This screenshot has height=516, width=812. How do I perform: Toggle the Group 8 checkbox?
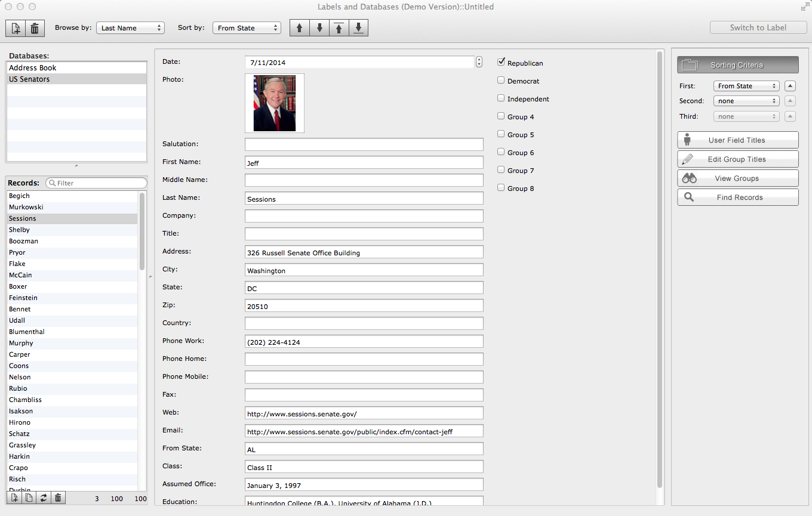502,187
